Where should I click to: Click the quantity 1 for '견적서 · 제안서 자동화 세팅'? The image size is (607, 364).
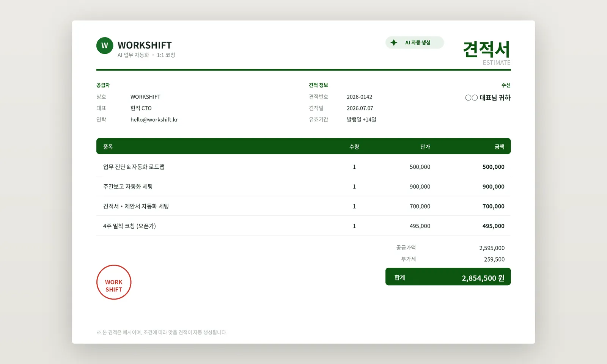[354, 206]
